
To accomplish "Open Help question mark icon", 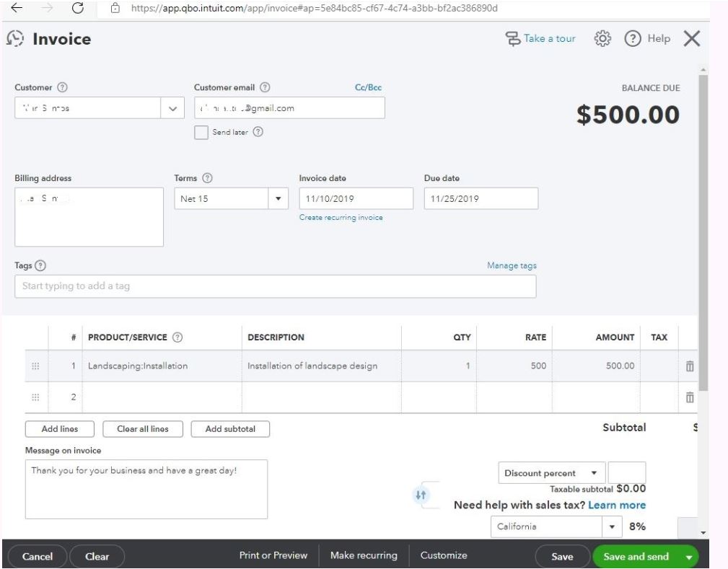I will (632, 38).
